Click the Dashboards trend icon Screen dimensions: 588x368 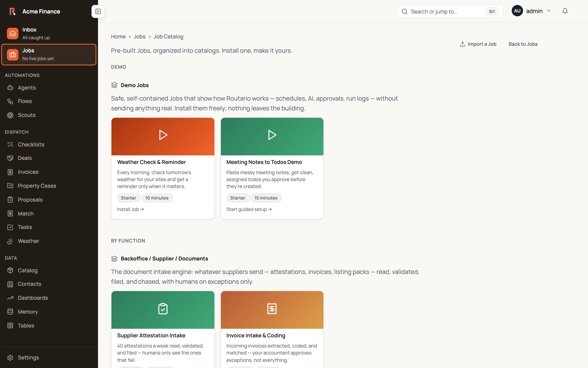tap(10, 298)
